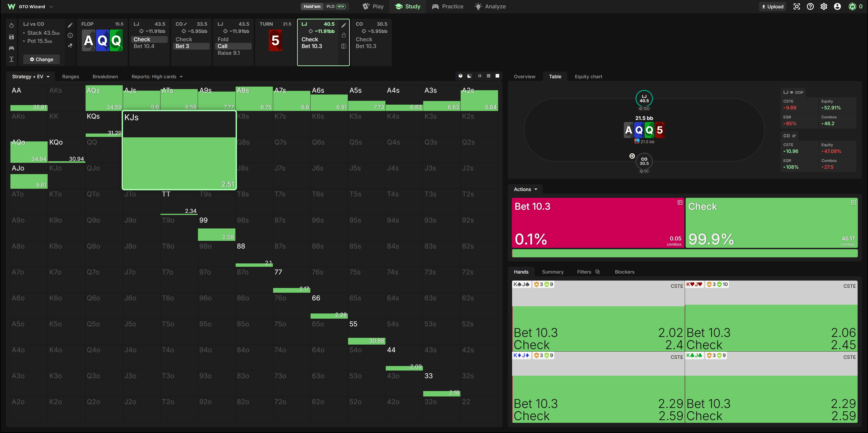Screen dimensions: 868x433
Task: Switch game type to Hold'em
Action: point(312,6)
